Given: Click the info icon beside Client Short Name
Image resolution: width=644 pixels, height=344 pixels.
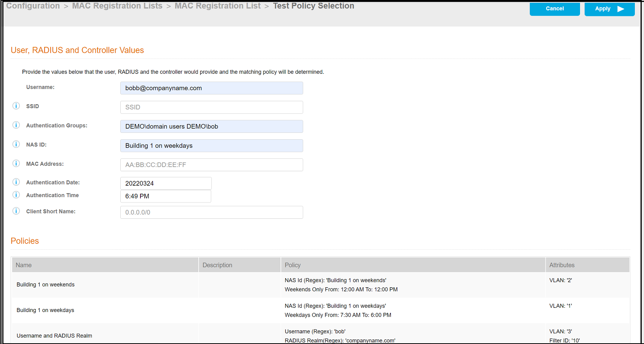Looking at the screenshot, I should [x=16, y=211].
